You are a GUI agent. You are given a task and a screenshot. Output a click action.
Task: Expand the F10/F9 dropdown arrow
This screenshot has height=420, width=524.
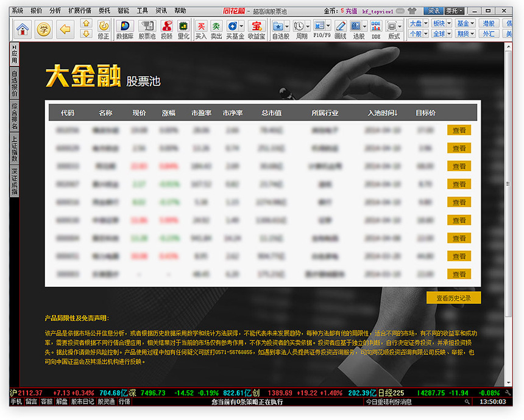(x=328, y=26)
